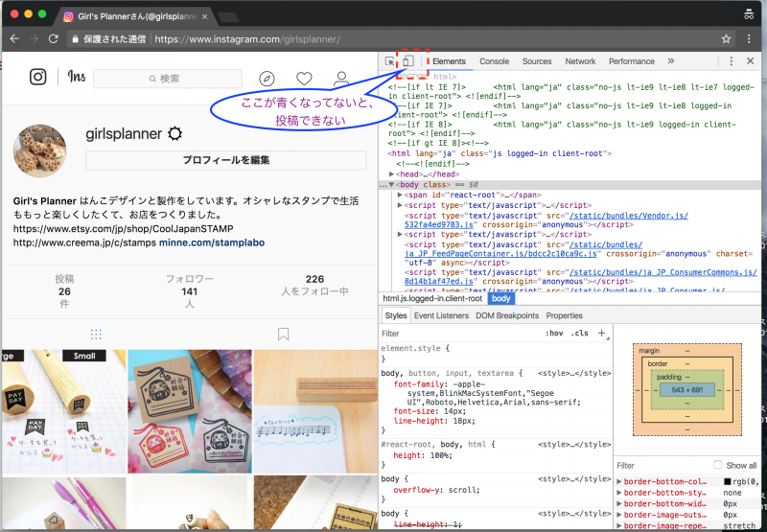Select the html.js.logged-in.client-root breadcrumb
Screen dimensions: 767x532
(x=432, y=298)
